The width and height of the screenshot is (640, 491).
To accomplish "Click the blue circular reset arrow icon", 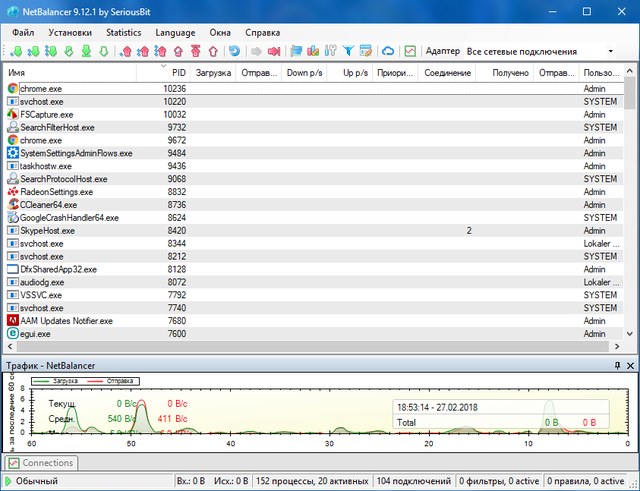I will point(234,51).
